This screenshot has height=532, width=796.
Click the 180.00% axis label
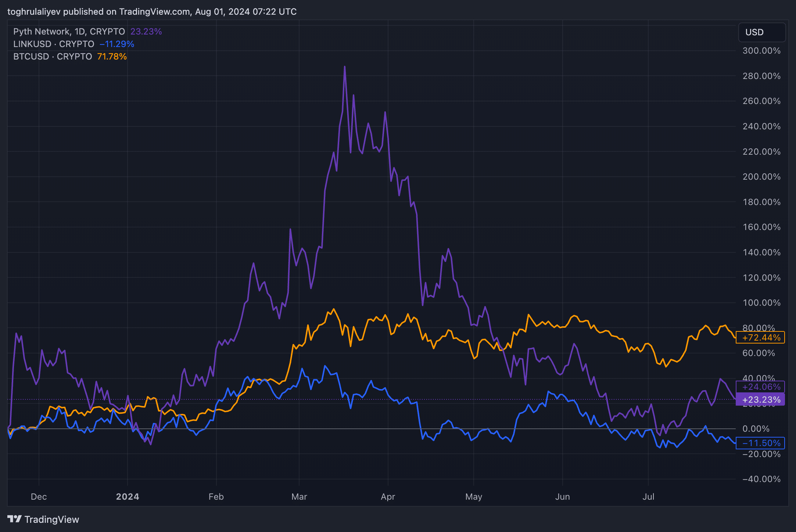(x=761, y=202)
